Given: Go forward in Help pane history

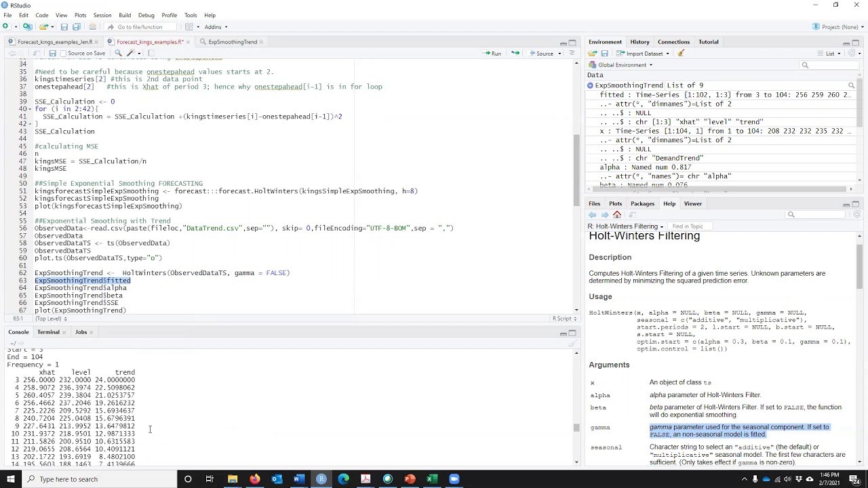Looking at the screenshot, I should (x=605, y=215).
